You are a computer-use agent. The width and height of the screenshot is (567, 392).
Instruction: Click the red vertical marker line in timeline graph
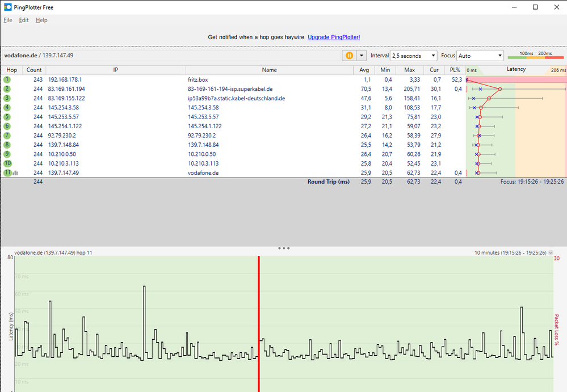click(x=259, y=324)
